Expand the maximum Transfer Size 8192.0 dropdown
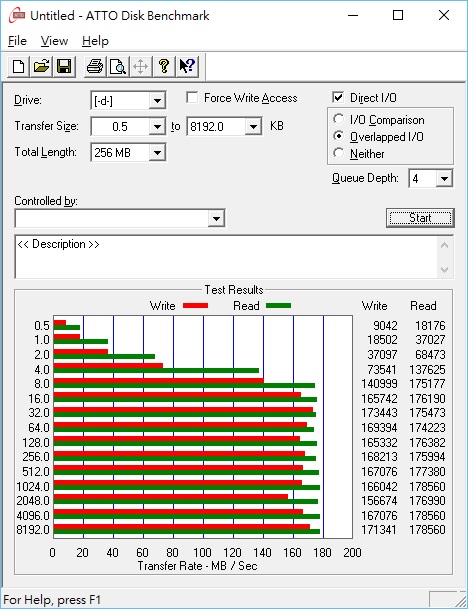This screenshot has width=468, height=609. [x=253, y=127]
